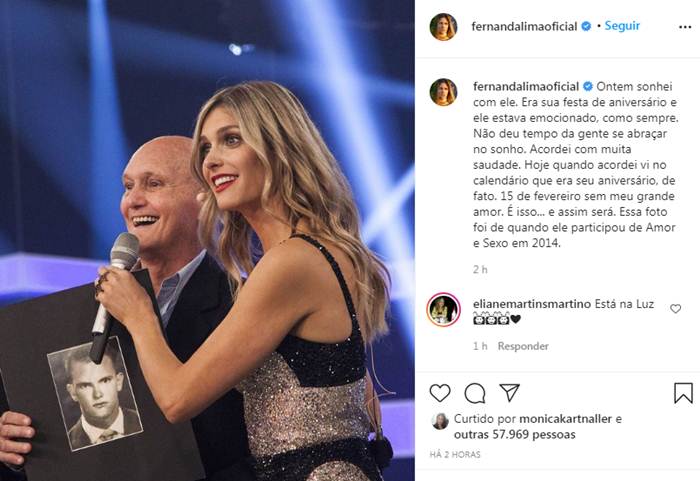Image resolution: width=700 pixels, height=481 pixels.
Task: Click verified badge next to header username
Action: (x=586, y=26)
